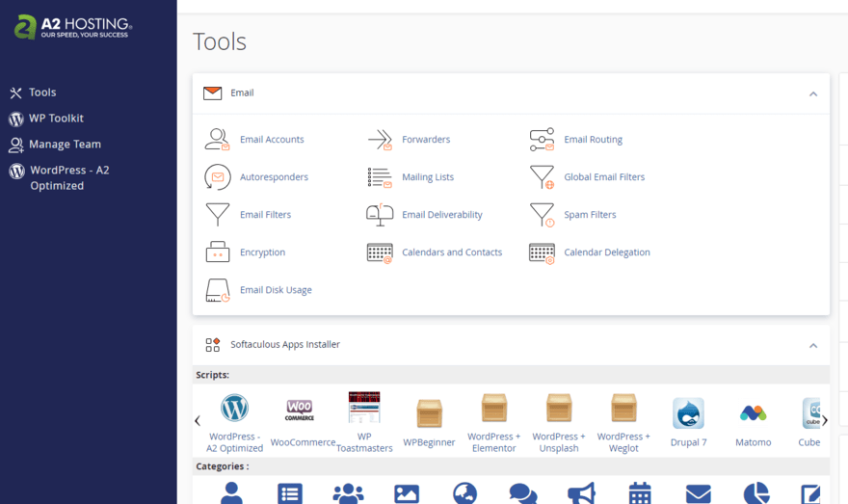Image resolution: width=848 pixels, height=504 pixels.
Task: Click the user silhouette category icon
Action: click(231, 492)
